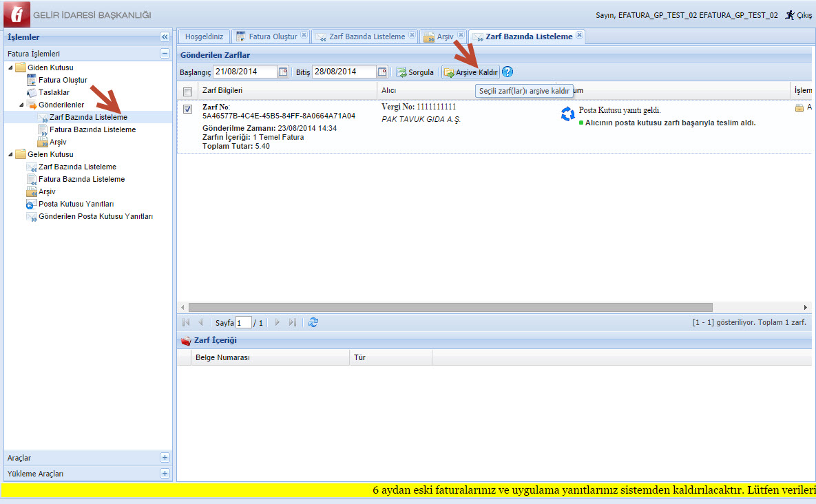Screen dimensions: 816x504
Task: Switch to the Hoşgeldiniz tab
Action: click(x=204, y=36)
